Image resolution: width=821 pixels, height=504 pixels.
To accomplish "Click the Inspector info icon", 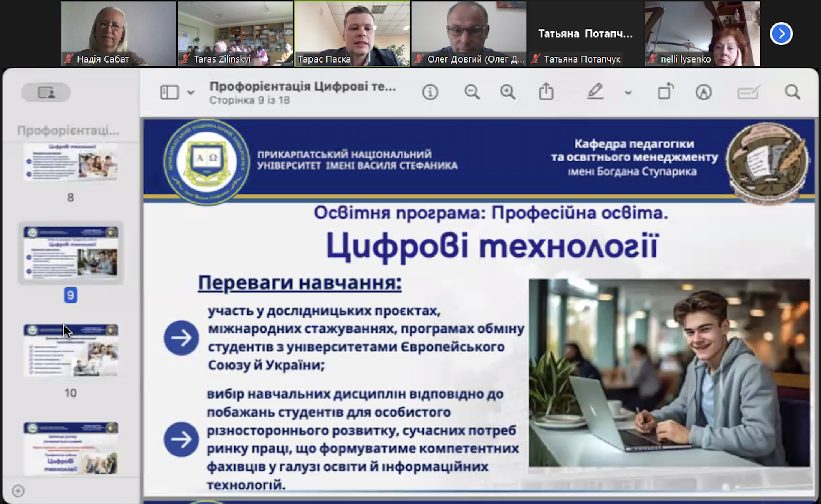I will point(430,92).
